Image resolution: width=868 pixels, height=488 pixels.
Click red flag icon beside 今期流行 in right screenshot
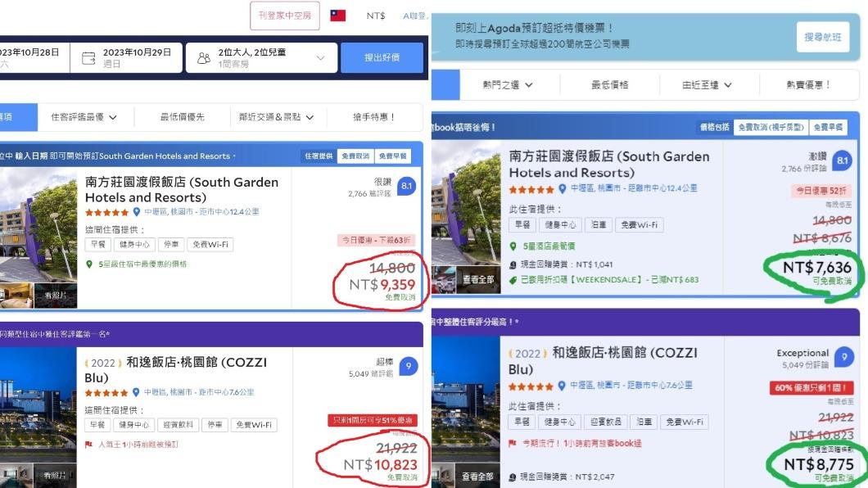513,443
